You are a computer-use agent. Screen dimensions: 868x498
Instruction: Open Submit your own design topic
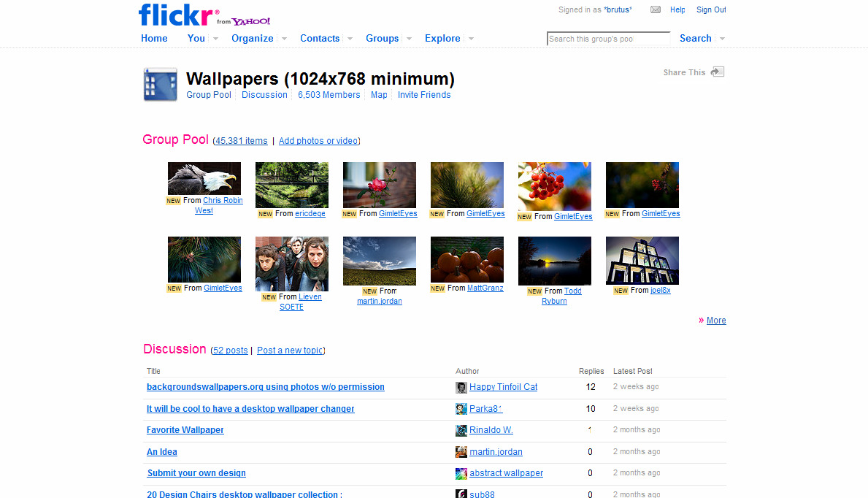tap(196, 473)
